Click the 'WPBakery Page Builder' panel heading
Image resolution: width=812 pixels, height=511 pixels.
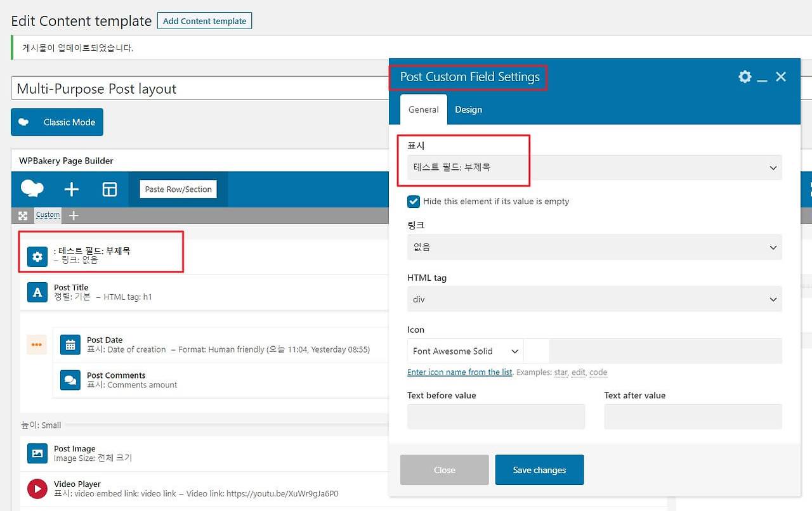click(x=66, y=160)
